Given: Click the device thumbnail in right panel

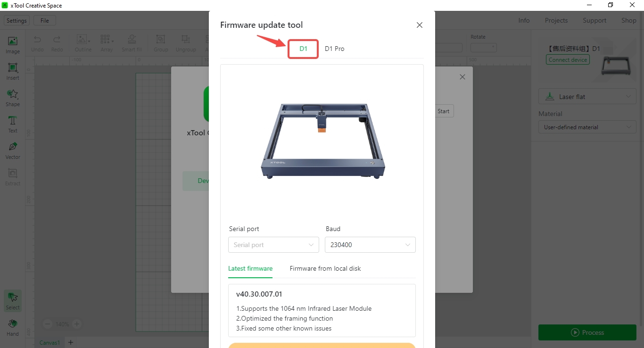Looking at the screenshot, I should (616, 65).
